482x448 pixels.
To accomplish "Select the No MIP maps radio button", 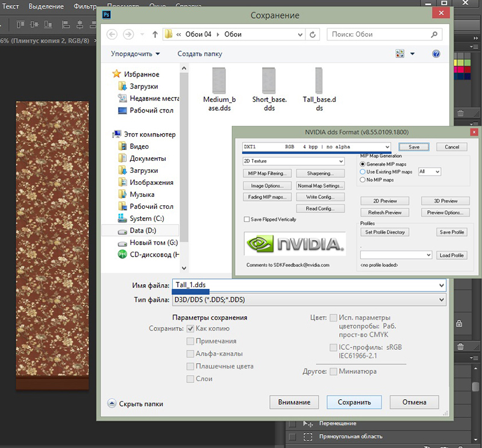I will click(x=362, y=179).
